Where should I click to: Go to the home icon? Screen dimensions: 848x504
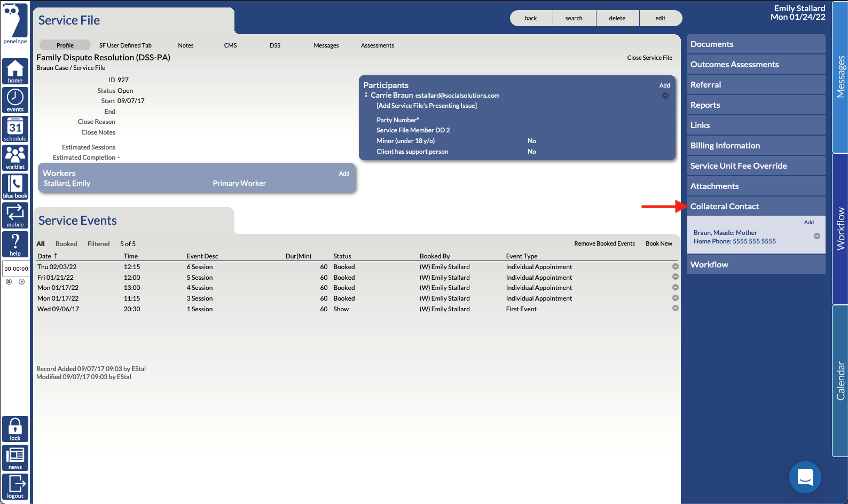point(15,71)
